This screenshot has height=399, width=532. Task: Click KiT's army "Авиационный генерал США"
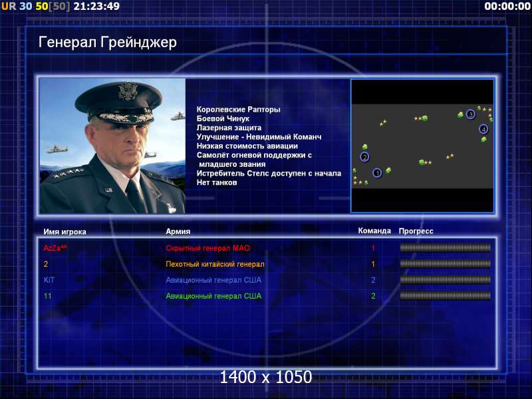tap(213, 280)
